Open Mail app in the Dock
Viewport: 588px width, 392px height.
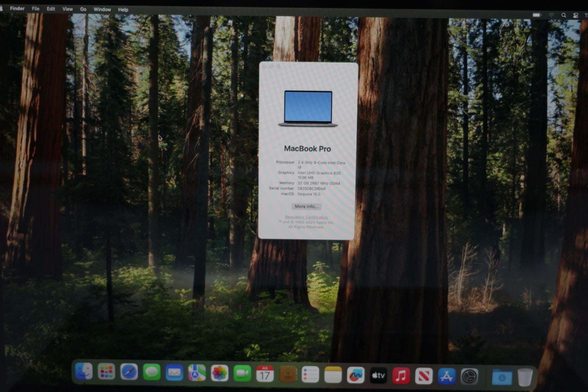click(174, 373)
